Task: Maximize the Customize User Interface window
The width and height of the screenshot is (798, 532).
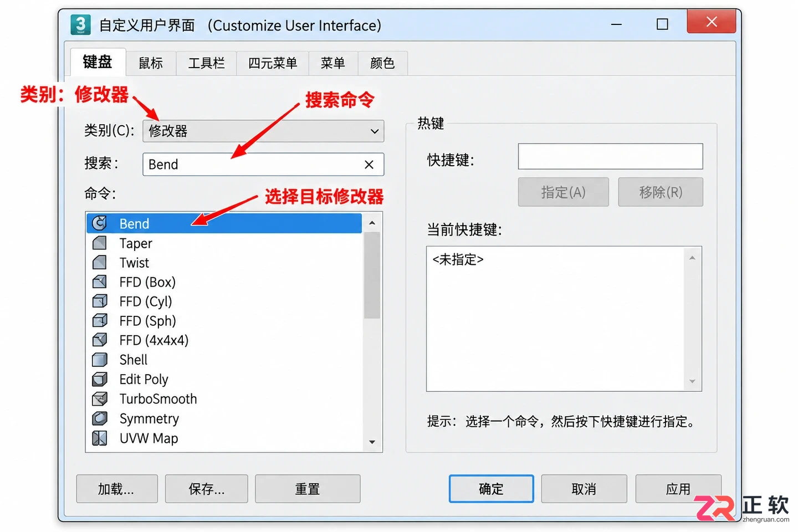Action: pos(662,24)
